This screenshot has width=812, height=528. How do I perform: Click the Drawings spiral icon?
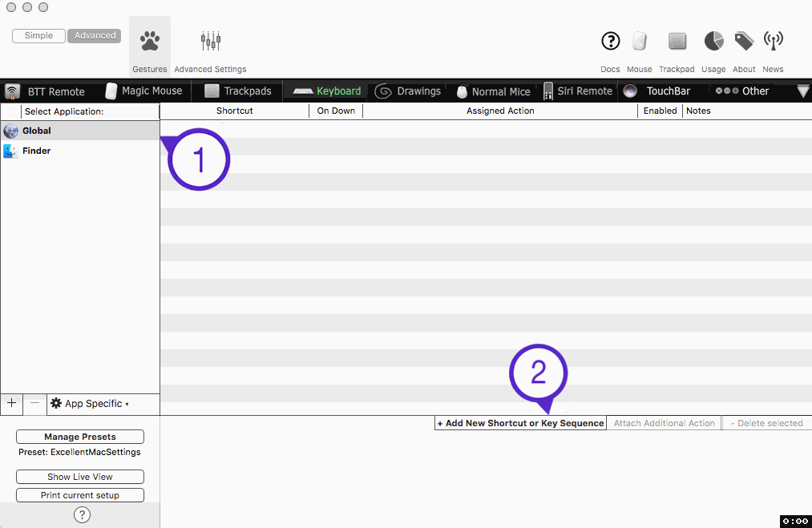pyautogui.click(x=383, y=91)
